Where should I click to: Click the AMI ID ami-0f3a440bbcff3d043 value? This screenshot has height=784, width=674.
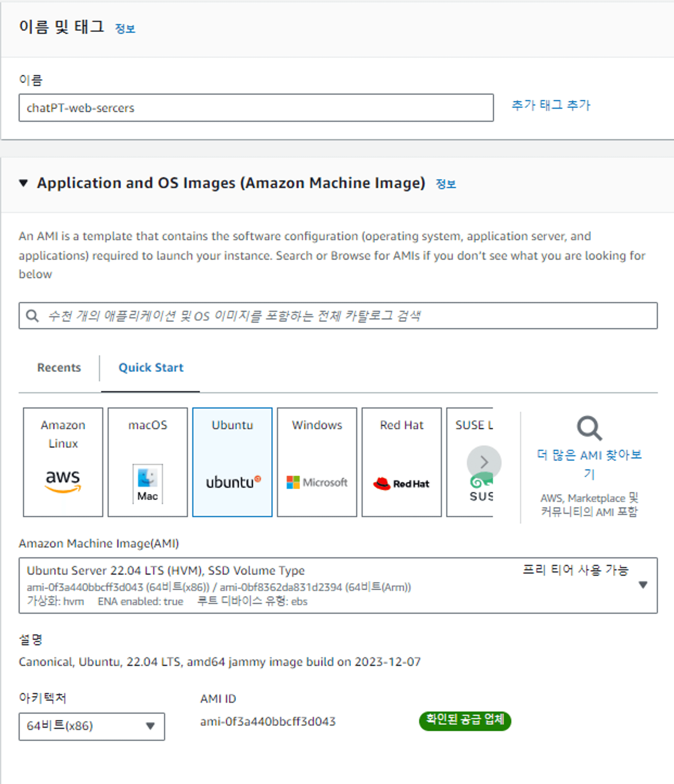[268, 722]
